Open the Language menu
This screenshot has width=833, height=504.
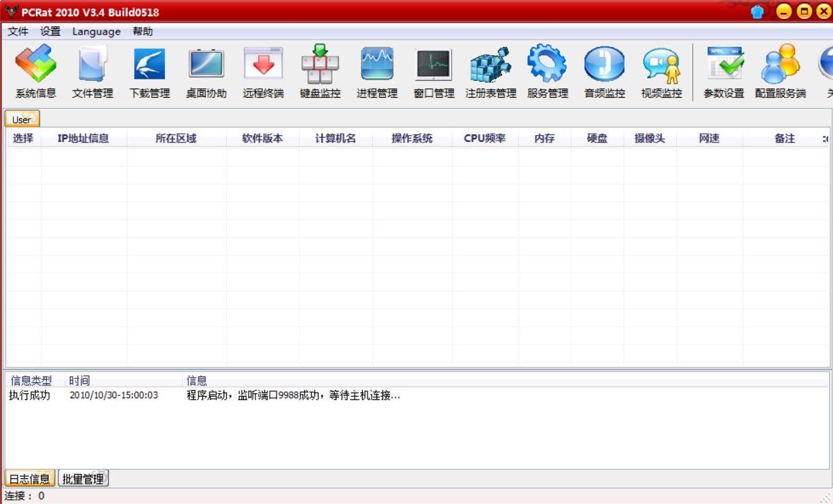(96, 31)
